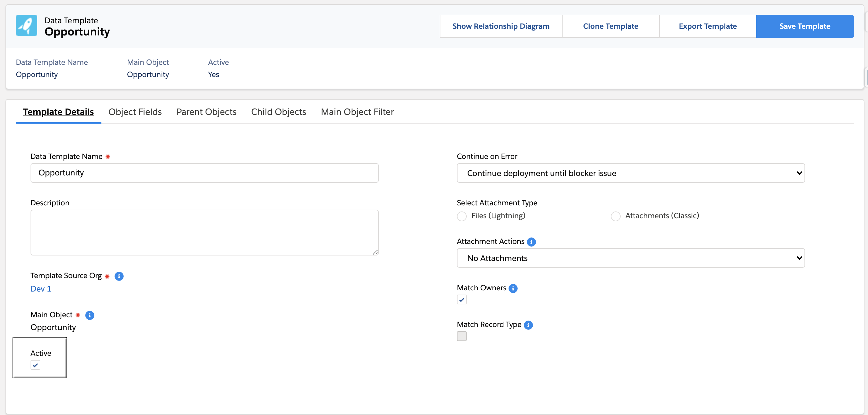Open the Dev 1 source org link
The height and width of the screenshot is (415, 868).
[x=41, y=288]
